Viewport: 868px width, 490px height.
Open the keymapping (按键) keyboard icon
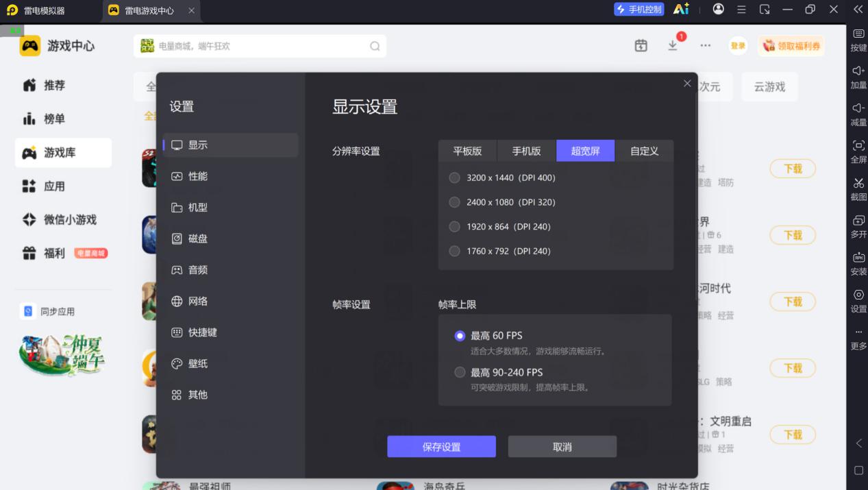tap(858, 34)
